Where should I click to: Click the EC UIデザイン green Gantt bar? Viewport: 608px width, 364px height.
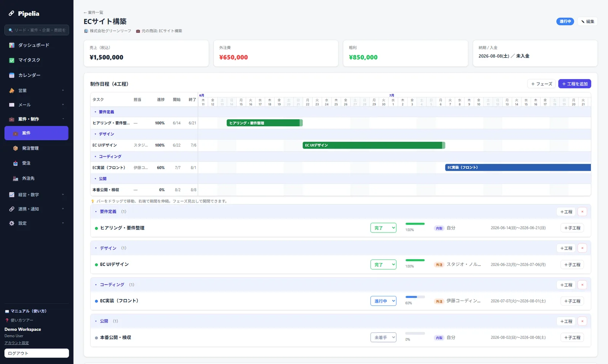pos(374,145)
